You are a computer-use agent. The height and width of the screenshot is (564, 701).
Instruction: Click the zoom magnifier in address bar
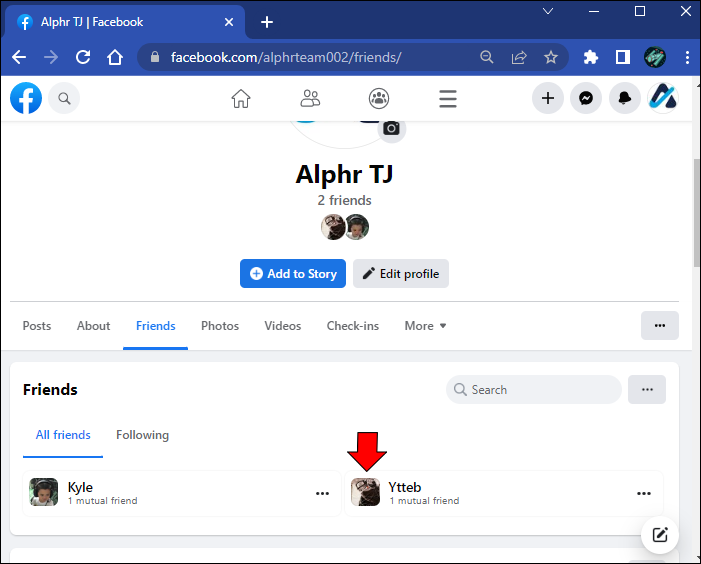tap(486, 57)
